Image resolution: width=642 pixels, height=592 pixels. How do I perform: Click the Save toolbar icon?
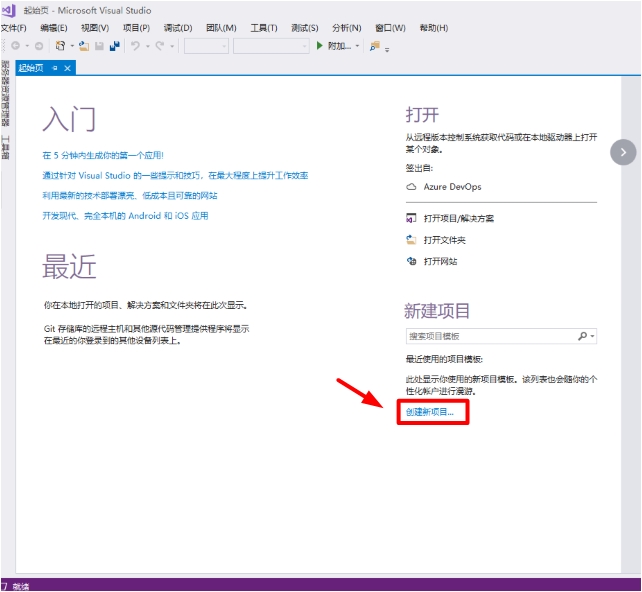99,46
